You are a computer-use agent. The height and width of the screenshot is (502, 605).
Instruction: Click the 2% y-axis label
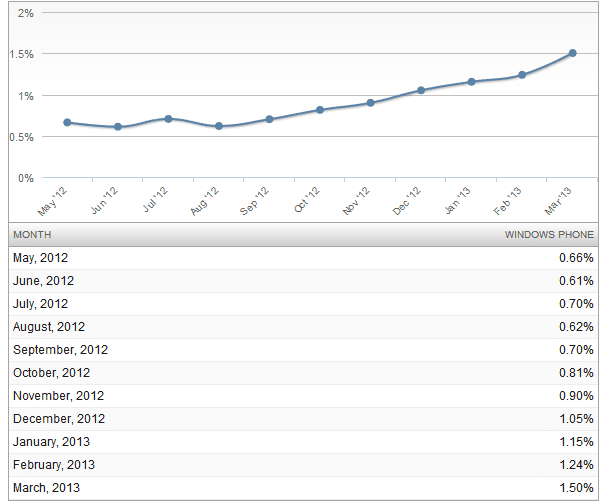26,13
